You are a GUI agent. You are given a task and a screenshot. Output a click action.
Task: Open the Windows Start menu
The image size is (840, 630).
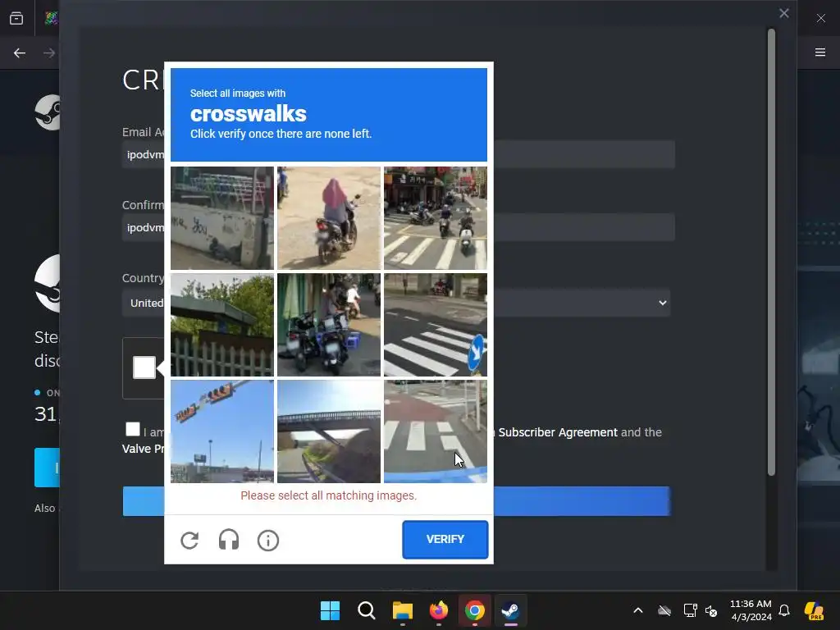pyautogui.click(x=330, y=610)
